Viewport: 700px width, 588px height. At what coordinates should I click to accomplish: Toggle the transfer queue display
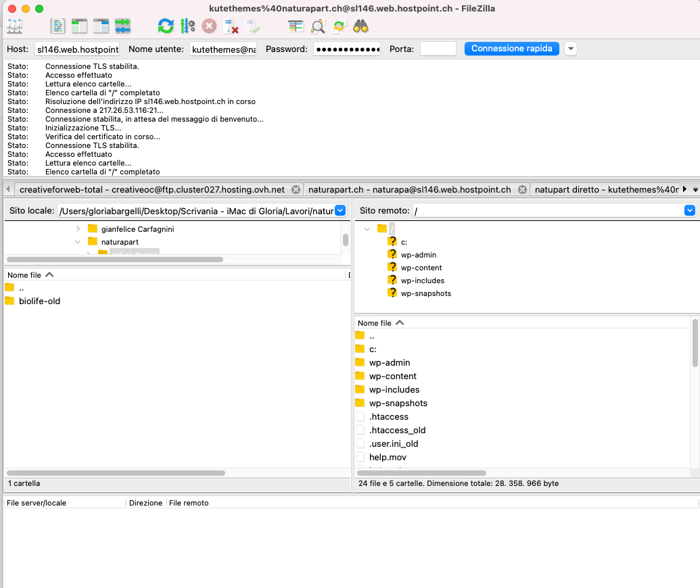click(123, 26)
